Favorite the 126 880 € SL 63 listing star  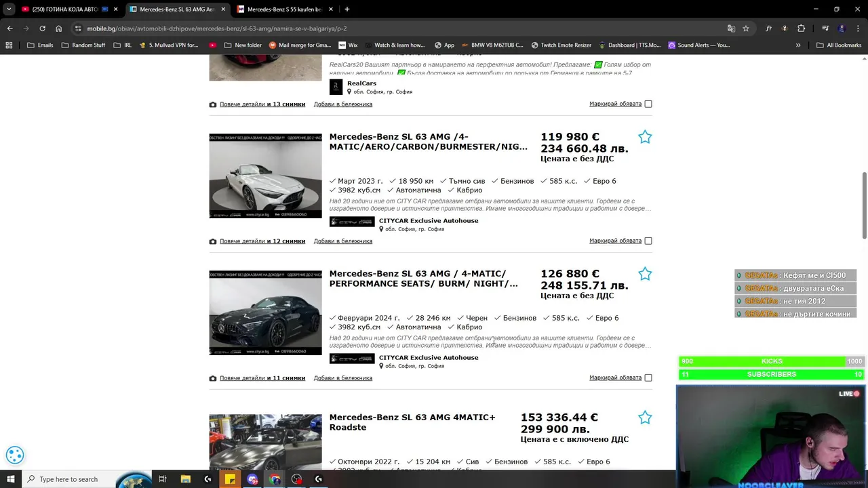[645, 274]
